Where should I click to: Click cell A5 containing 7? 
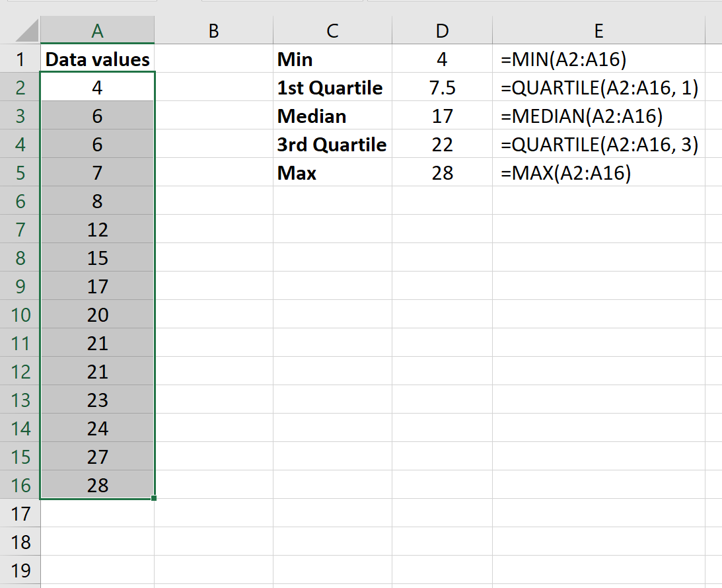point(97,172)
